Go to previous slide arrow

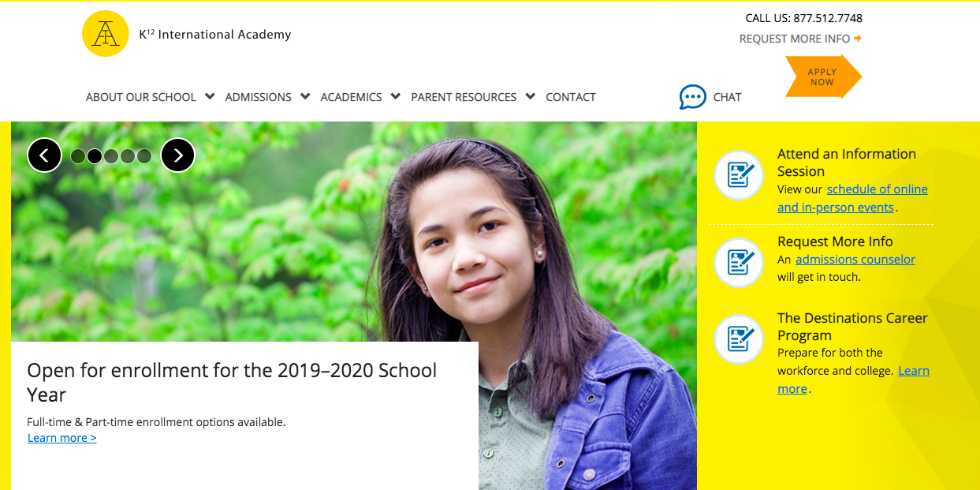[x=44, y=155]
